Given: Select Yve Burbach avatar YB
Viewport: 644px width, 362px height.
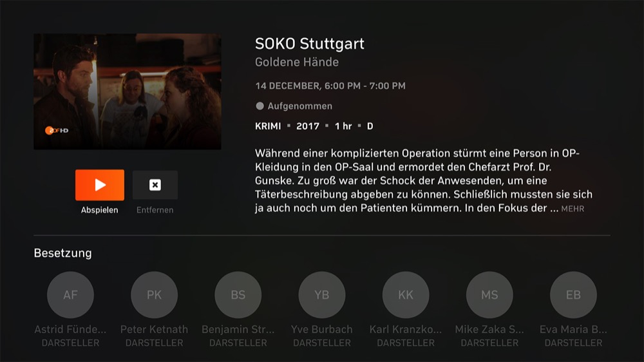Looking at the screenshot, I should click(x=321, y=294).
